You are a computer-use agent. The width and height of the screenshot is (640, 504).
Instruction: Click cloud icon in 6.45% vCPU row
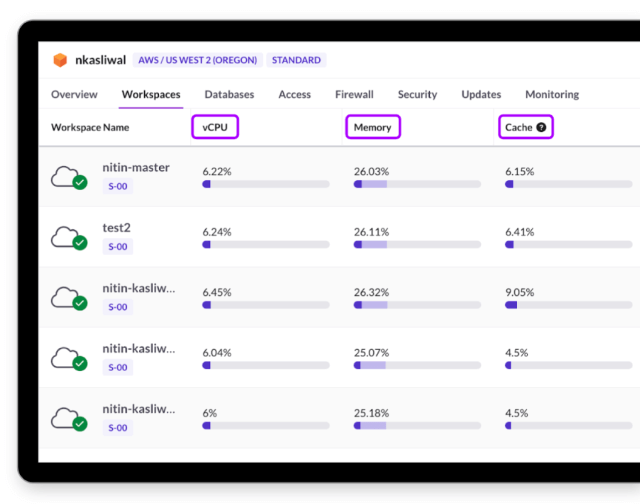(x=69, y=298)
